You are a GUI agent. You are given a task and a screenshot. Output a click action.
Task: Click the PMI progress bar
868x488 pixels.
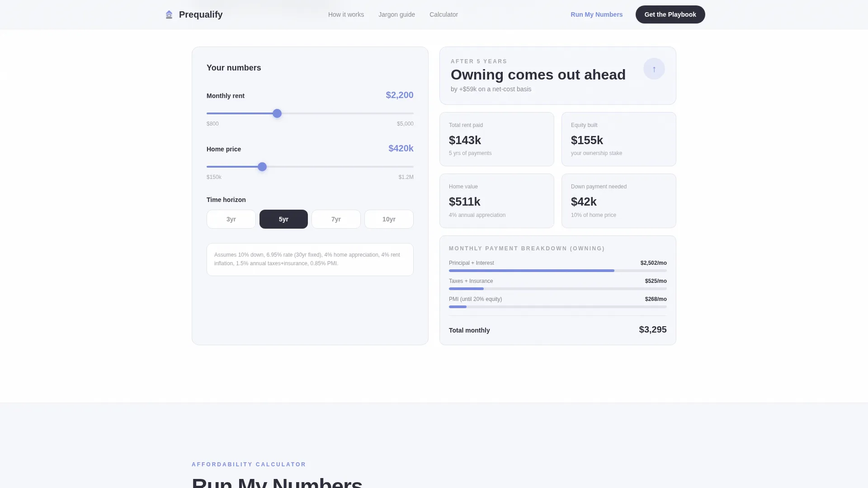558,307
